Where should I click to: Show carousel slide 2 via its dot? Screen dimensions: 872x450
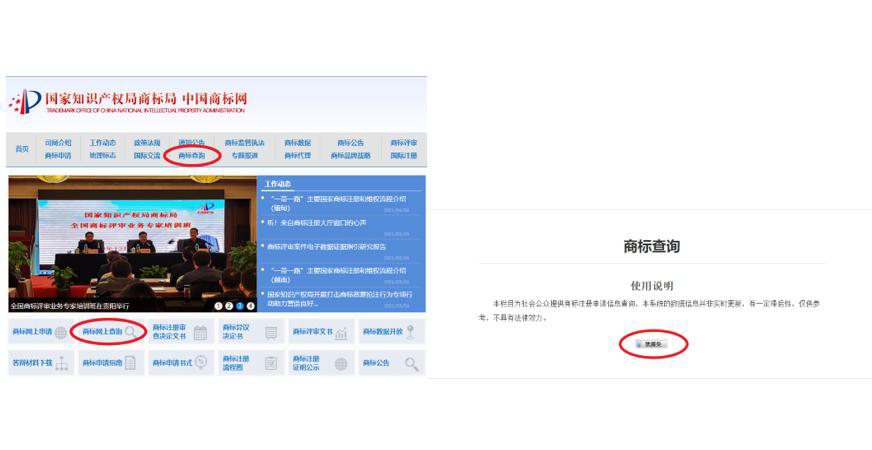point(229,306)
